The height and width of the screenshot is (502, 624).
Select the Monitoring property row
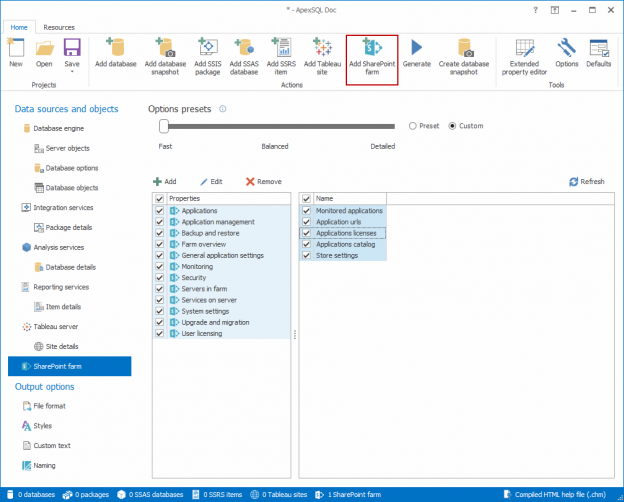222,266
